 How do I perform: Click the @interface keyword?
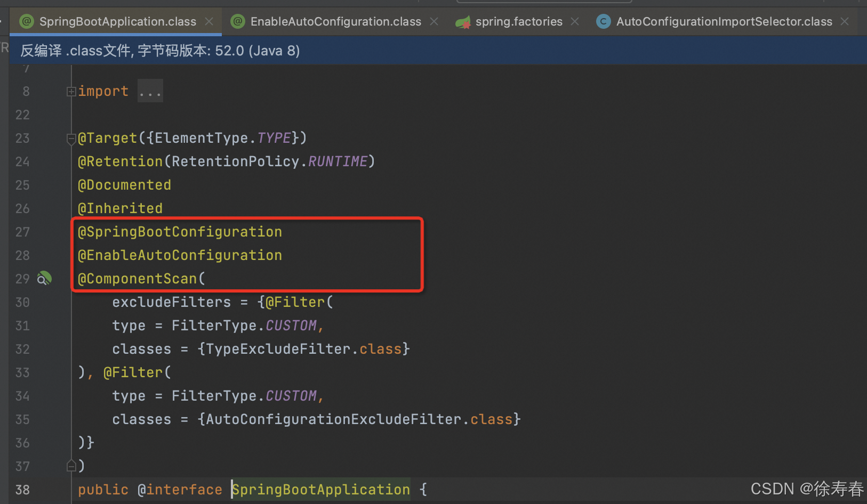pyautogui.click(x=180, y=490)
